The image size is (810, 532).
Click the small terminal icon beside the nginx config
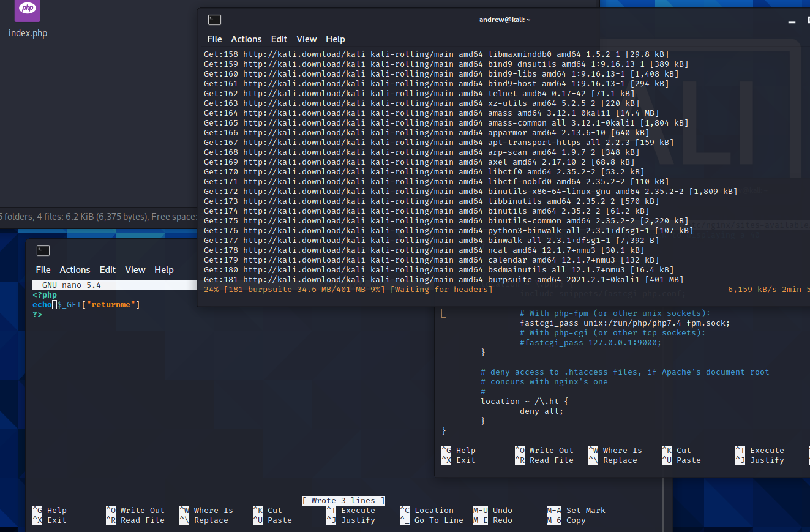point(443,313)
